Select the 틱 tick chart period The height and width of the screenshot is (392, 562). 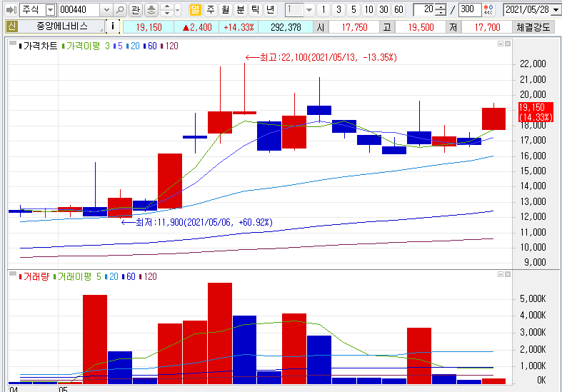(x=256, y=10)
